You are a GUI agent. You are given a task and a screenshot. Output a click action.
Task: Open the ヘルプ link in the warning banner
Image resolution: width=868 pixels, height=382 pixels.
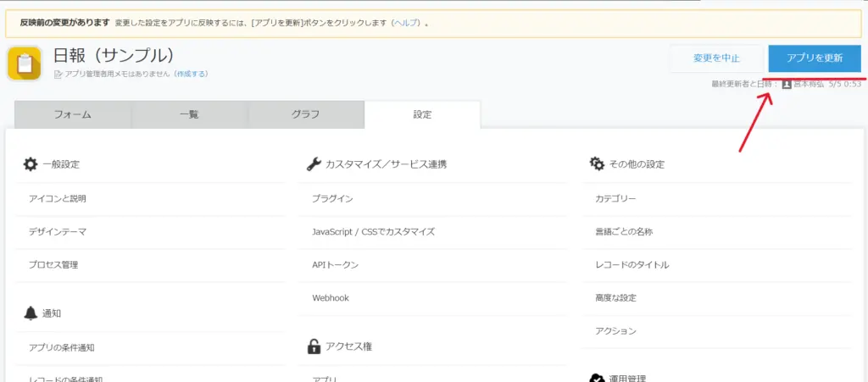[x=406, y=23]
